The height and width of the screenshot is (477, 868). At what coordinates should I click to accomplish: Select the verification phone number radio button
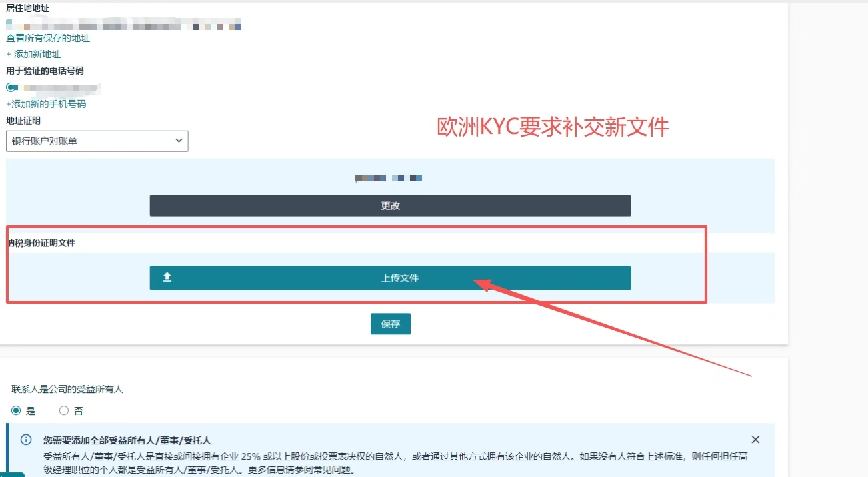[11, 87]
